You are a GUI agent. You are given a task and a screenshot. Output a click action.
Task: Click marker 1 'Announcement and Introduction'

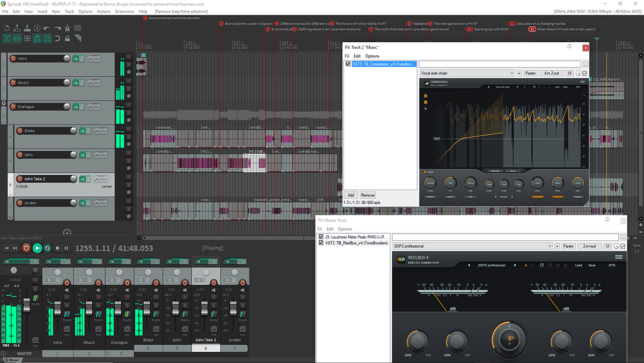(172, 18)
